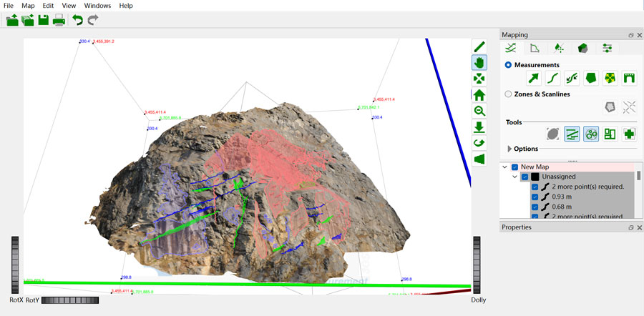
Task: Select the Zones & Scanlines radio button
Action: [509, 94]
